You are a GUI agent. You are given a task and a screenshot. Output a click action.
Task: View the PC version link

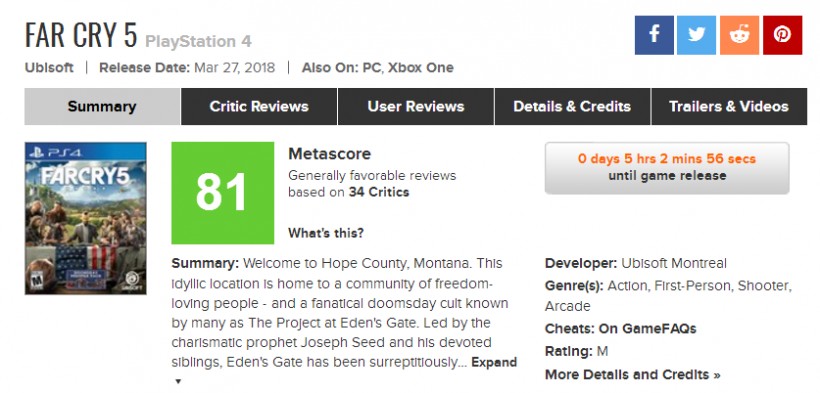[x=371, y=68]
